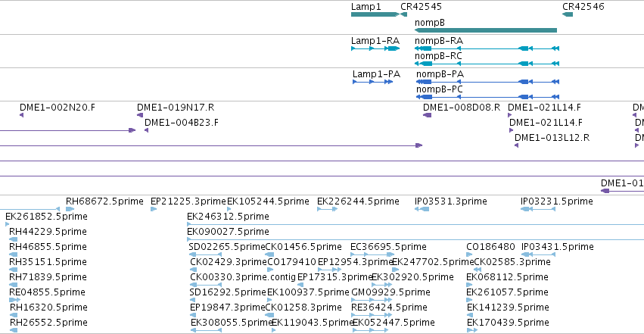The image size is (644, 334).
Task: Select the RH26552.5prime EST glyph
Action: point(14,330)
